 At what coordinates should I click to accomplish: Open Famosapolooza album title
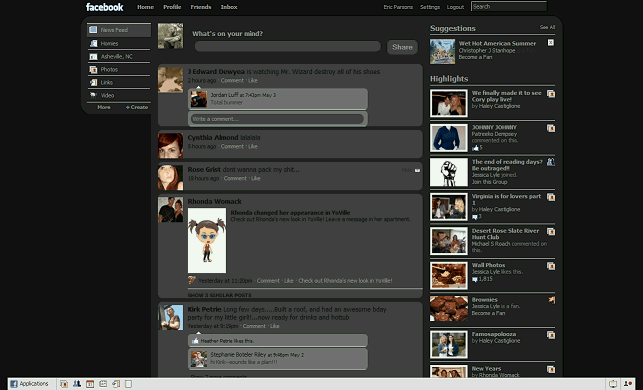click(x=494, y=334)
